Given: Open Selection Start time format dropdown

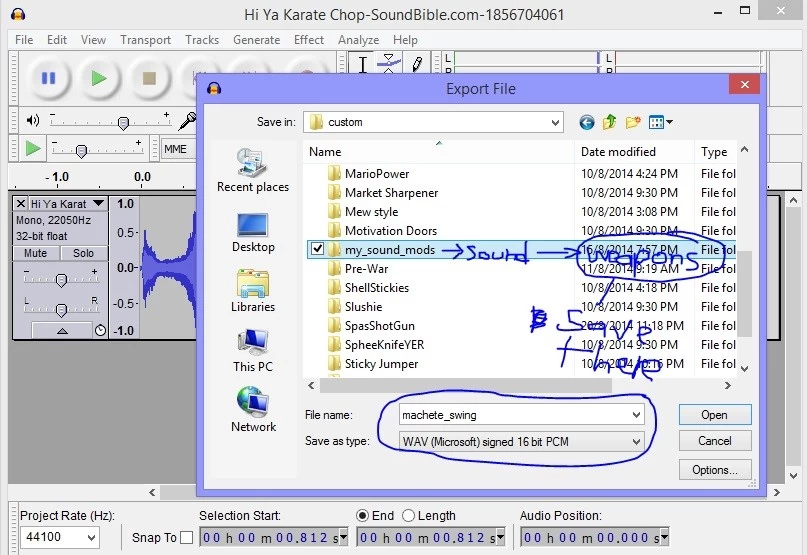Looking at the screenshot, I should tap(343, 537).
